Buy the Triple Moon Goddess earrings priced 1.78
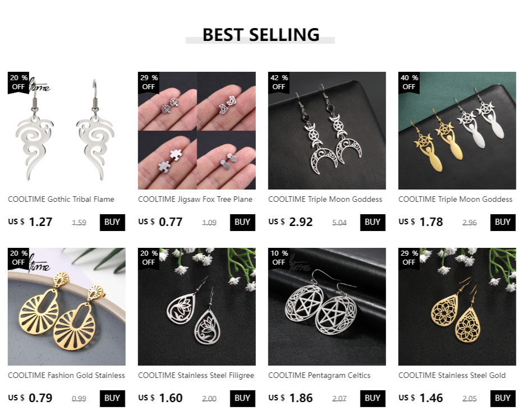The height and width of the screenshot is (420, 523). [x=503, y=222]
